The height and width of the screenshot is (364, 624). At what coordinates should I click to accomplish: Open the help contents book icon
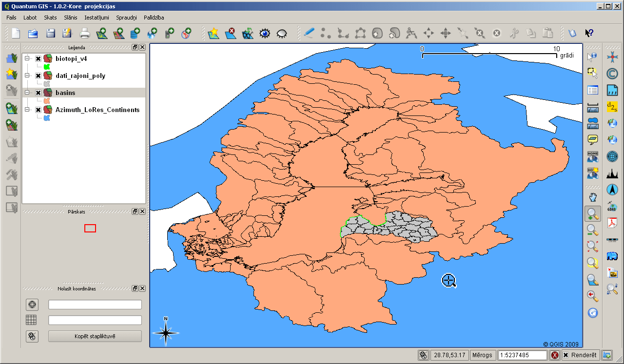pyautogui.click(x=572, y=33)
